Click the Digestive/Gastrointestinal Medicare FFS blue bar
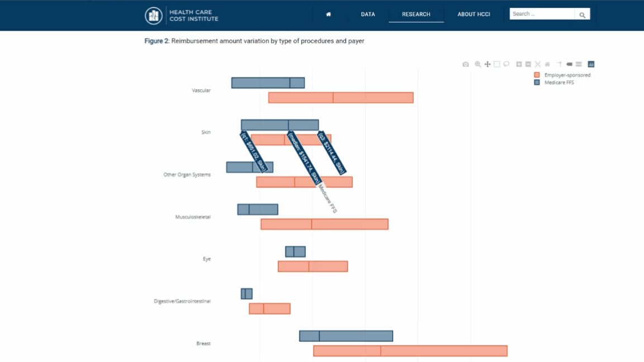Screen dimensions: 644x362 pos(247,293)
